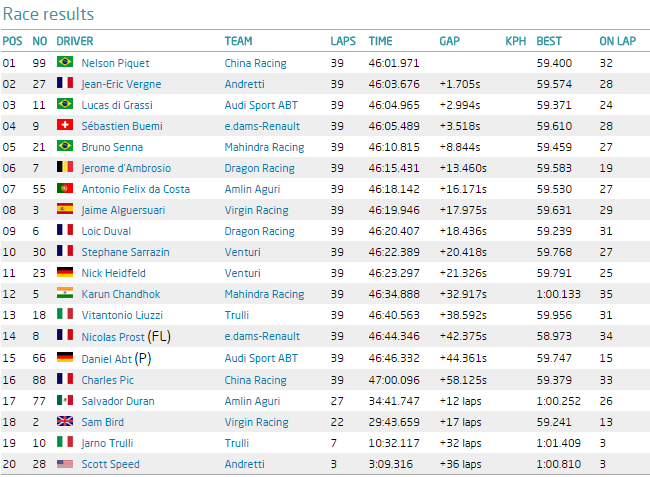Click the Mexican flag next to Salvador Duran
This screenshot has height=477, width=650.
[x=65, y=400]
